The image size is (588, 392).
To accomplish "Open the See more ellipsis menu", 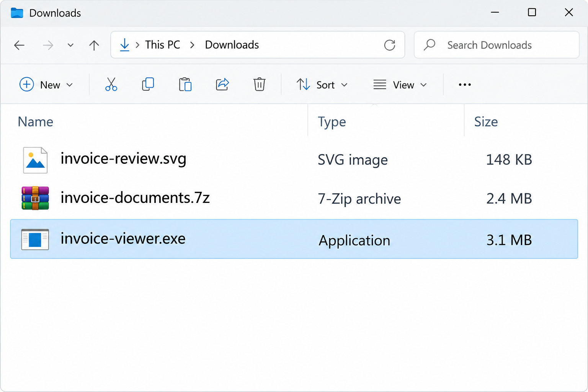I will (x=465, y=85).
